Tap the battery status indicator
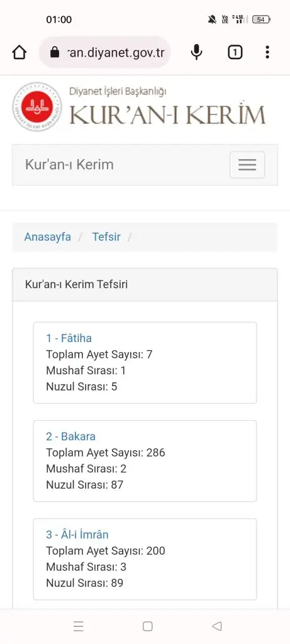This screenshot has width=290, height=644. click(x=261, y=19)
